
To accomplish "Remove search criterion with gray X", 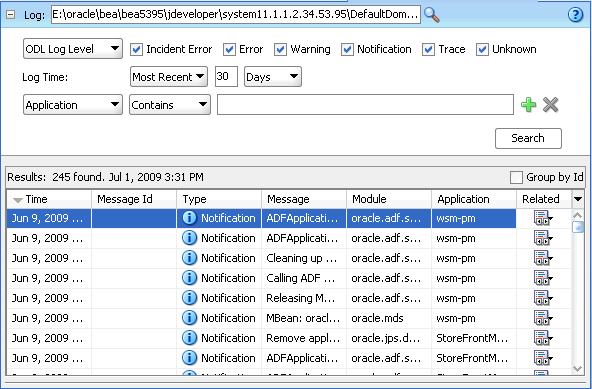I will coord(550,105).
